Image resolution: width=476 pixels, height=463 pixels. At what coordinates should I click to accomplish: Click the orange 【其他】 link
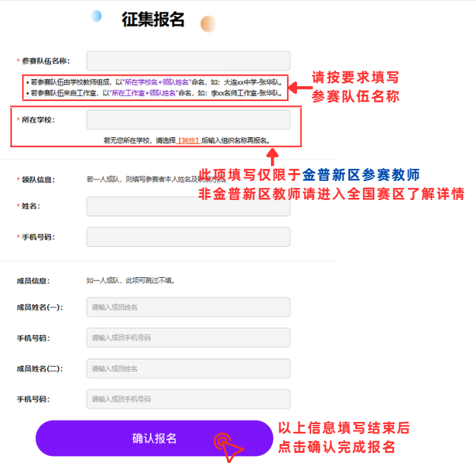tap(187, 140)
